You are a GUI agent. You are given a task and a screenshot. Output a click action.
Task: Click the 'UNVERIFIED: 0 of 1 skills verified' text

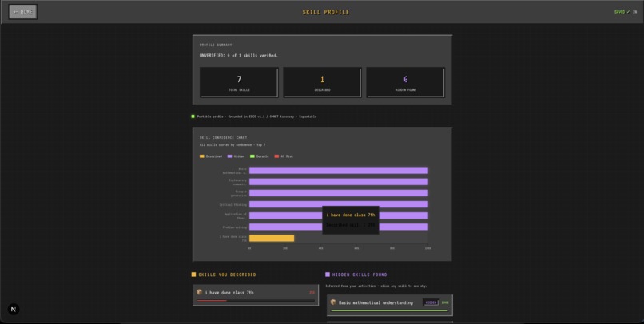[239, 56]
